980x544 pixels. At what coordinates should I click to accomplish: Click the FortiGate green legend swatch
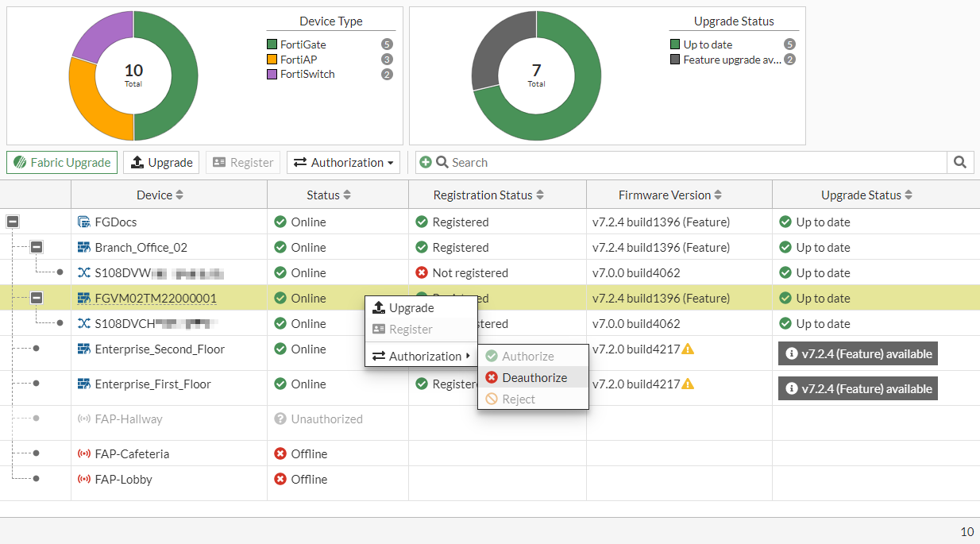click(x=272, y=44)
